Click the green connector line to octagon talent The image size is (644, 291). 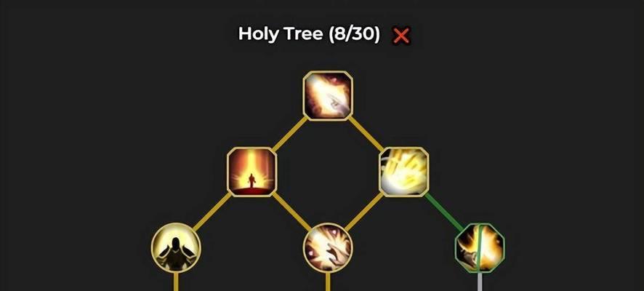[x=445, y=213]
